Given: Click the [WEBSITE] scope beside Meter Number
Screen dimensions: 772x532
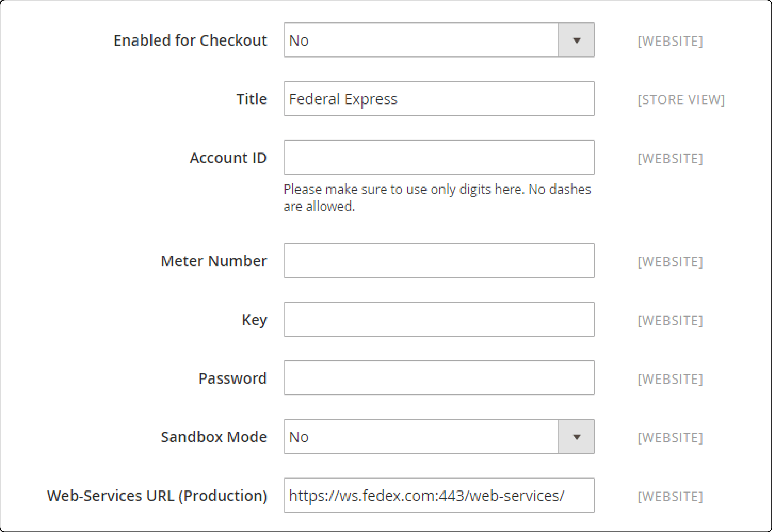Looking at the screenshot, I should (670, 262).
